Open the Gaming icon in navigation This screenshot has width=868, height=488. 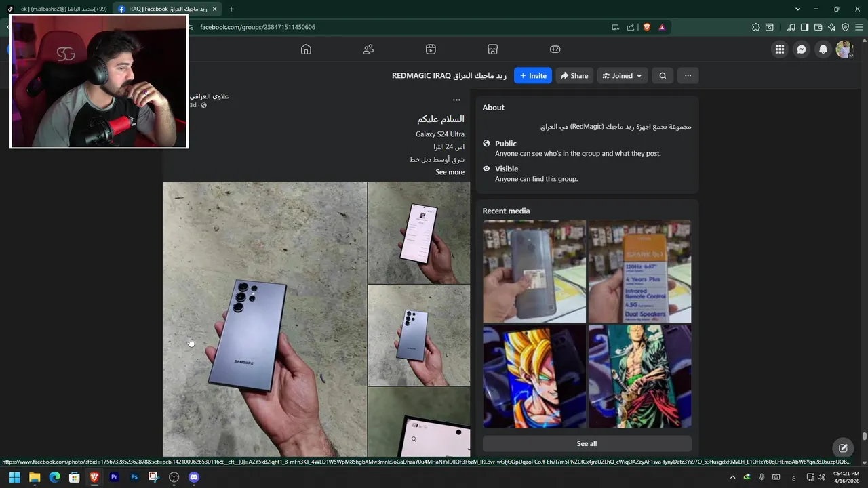[x=555, y=49]
